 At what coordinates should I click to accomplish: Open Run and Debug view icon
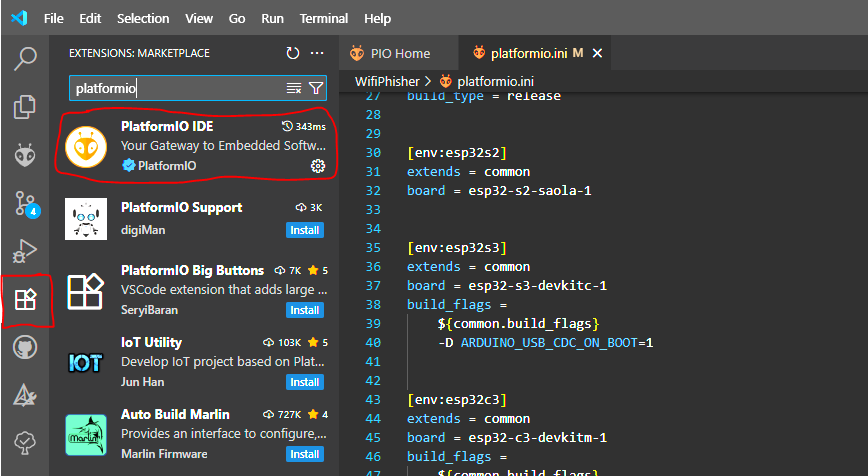click(25, 251)
